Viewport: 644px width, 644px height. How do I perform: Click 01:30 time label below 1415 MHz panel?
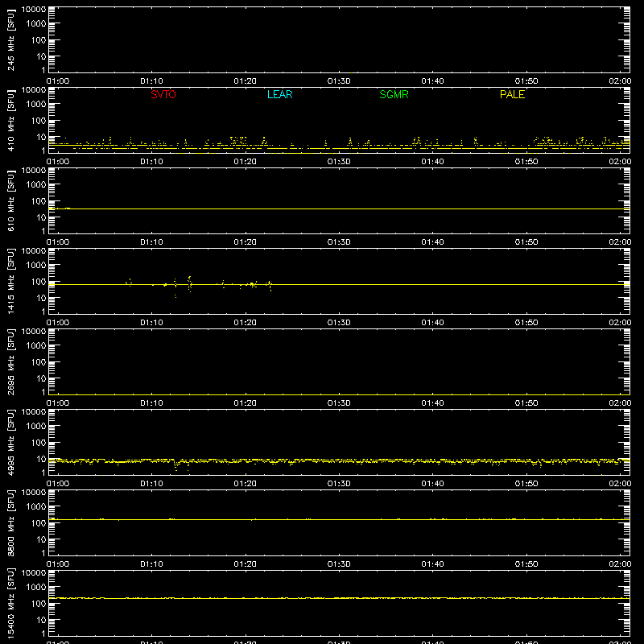(339, 323)
